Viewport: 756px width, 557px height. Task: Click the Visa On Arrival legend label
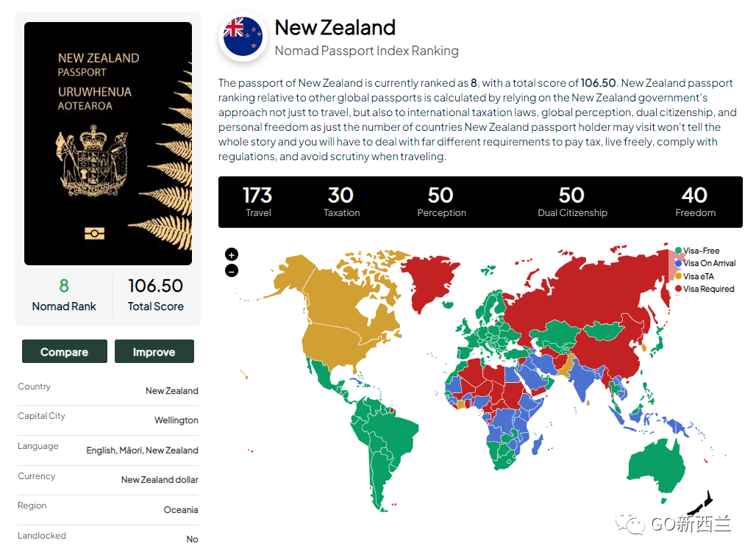coord(709,264)
